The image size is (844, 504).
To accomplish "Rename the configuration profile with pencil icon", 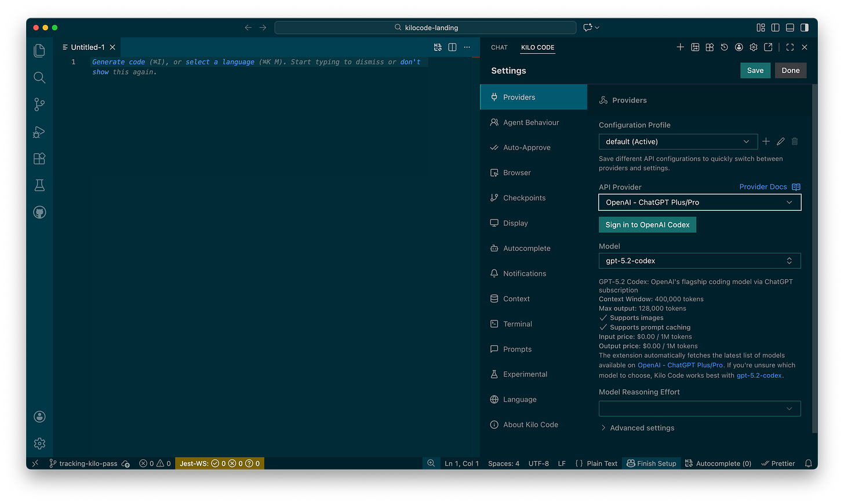I will [x=780, y=141].
